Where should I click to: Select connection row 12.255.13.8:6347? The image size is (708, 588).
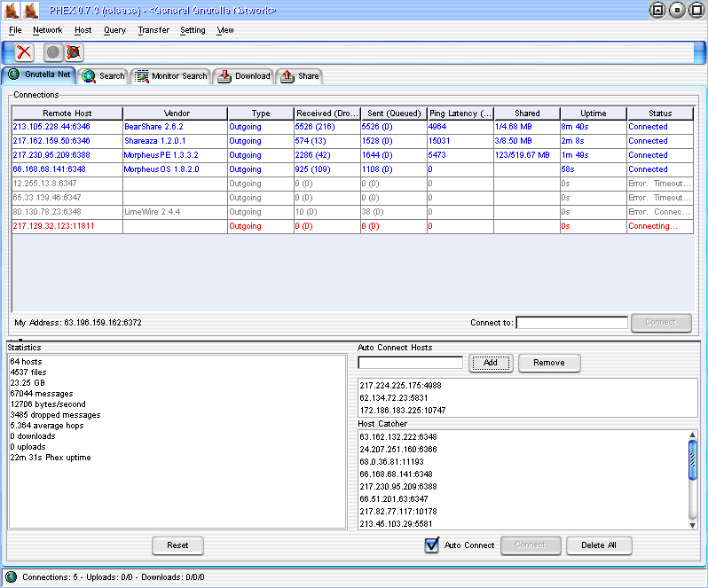352,184
